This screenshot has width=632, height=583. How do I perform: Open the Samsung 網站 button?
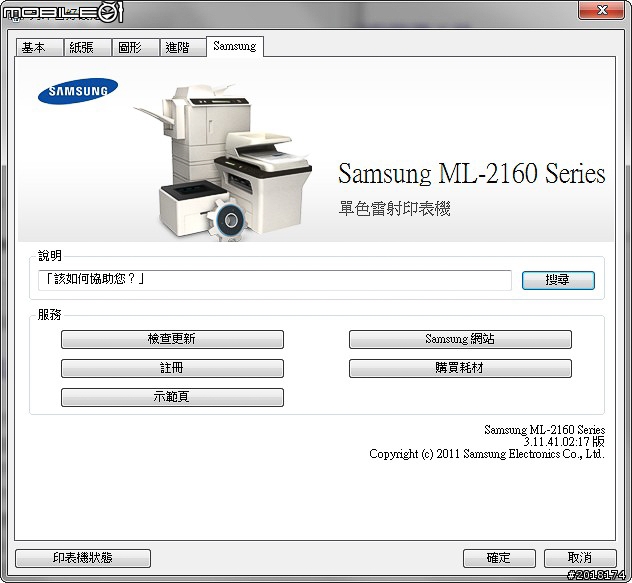point(460,339)
